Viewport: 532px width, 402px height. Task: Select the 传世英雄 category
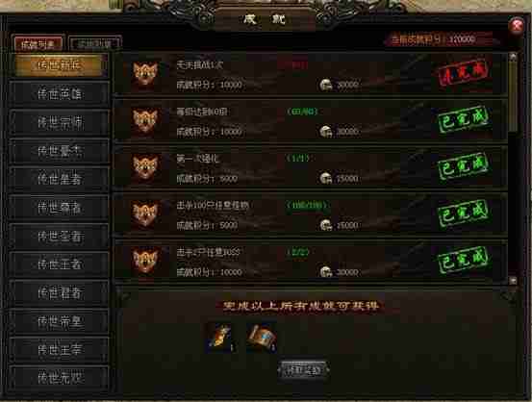coord(60,94)
